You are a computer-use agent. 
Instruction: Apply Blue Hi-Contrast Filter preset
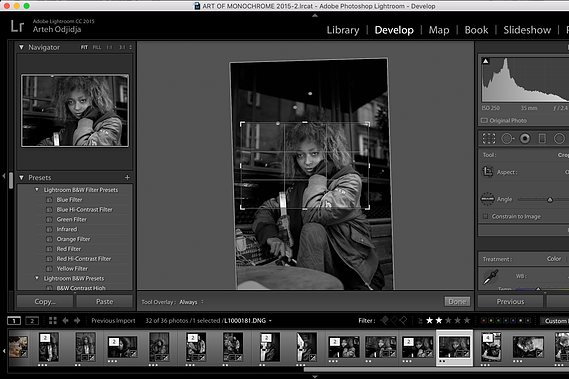pyautogui.click(x=85, y=209)
